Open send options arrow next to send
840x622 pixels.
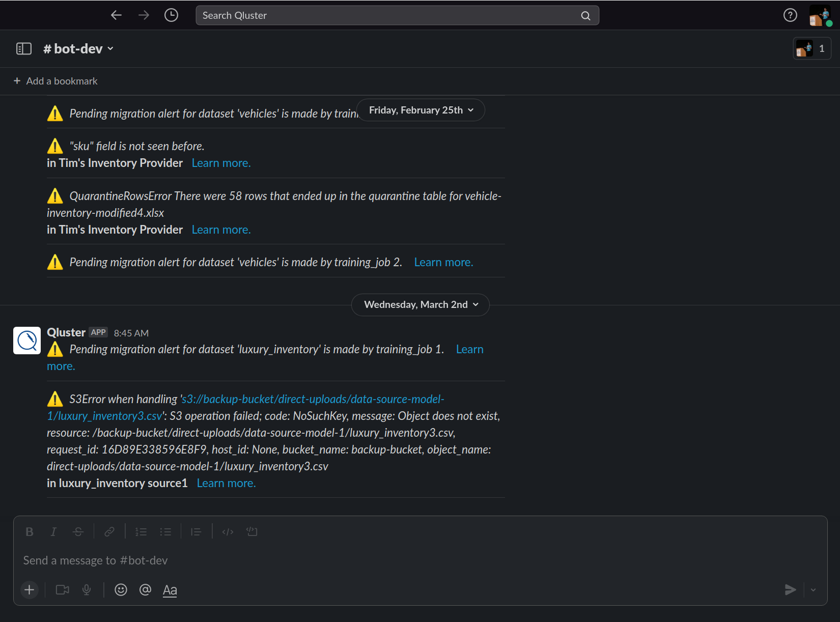pyautogui.click(x=813, y=590)
